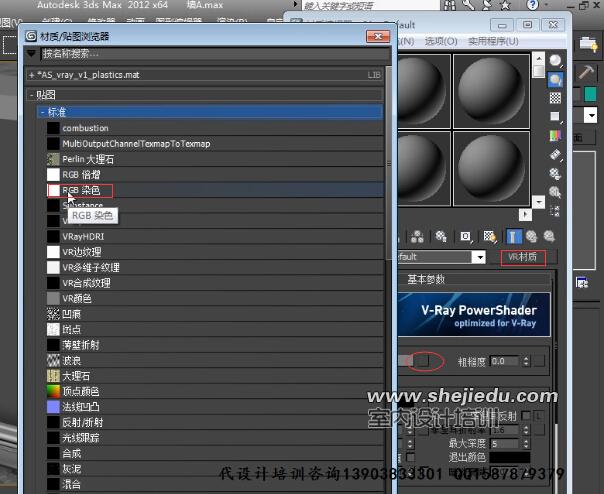Open the material name dropdown arrow
604x494 pixels.
tap(480, 257)
